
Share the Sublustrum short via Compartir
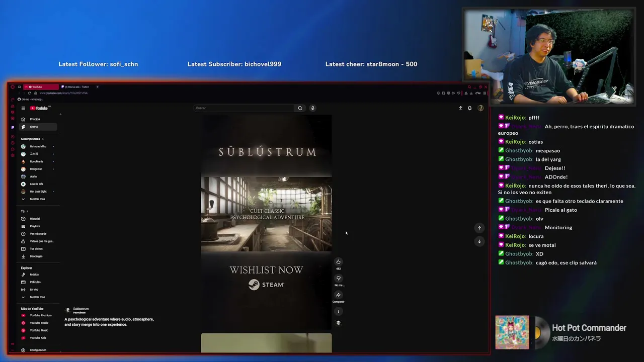tap(339, 295)
